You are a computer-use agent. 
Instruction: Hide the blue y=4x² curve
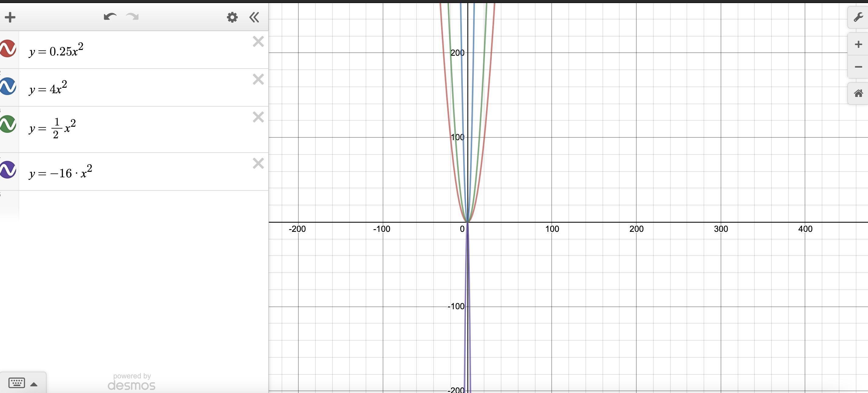[8, 86]
